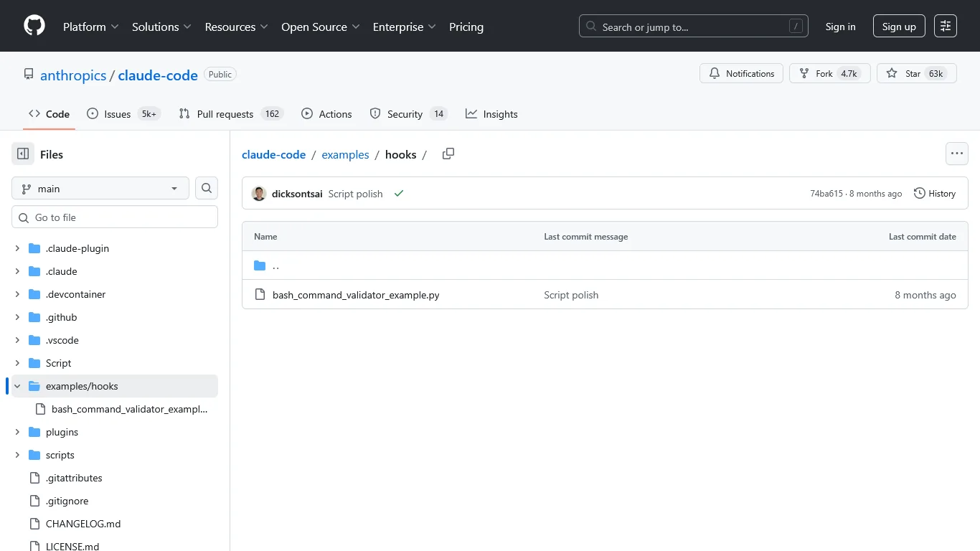Open the more options ellipsis button
Screen dimensions: 980x551
957,154
